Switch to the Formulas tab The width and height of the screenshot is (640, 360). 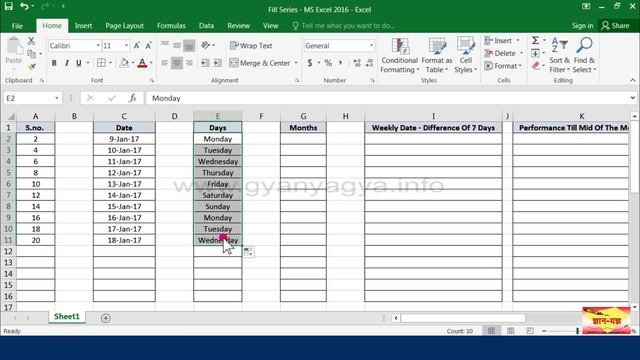pos(171,26)
